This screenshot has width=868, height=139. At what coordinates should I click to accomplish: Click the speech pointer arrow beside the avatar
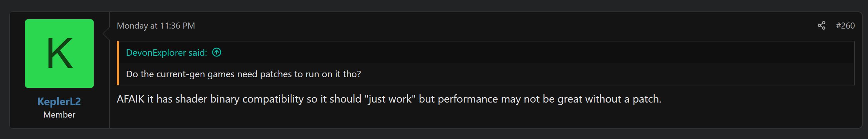106,34
